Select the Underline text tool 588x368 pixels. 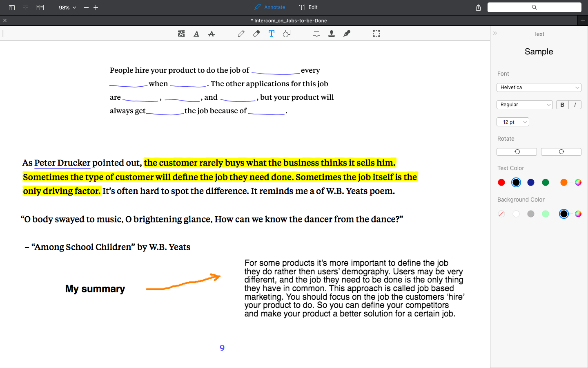click(196, 34)
